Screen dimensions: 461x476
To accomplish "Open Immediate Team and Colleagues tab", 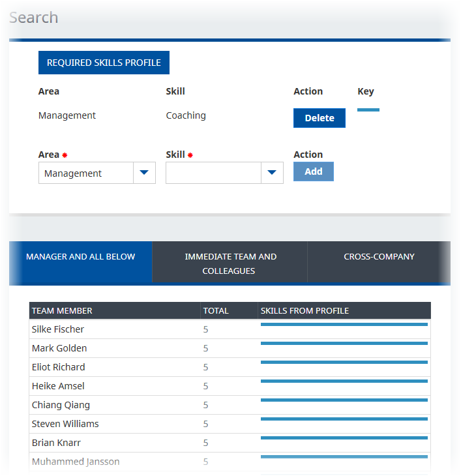I will point(230,263).
